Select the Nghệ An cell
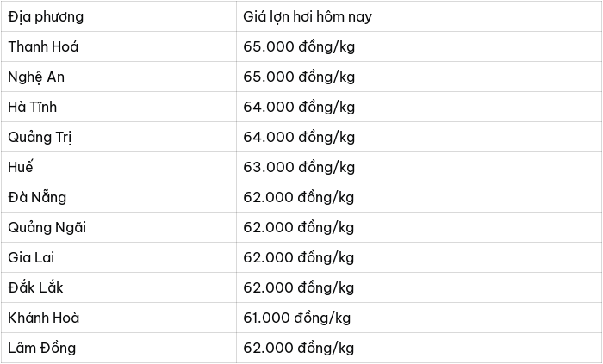 click(x=119, y=77)
